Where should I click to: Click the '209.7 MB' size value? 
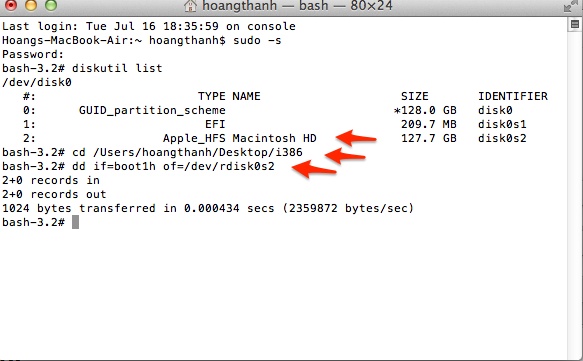pos(429,124)
